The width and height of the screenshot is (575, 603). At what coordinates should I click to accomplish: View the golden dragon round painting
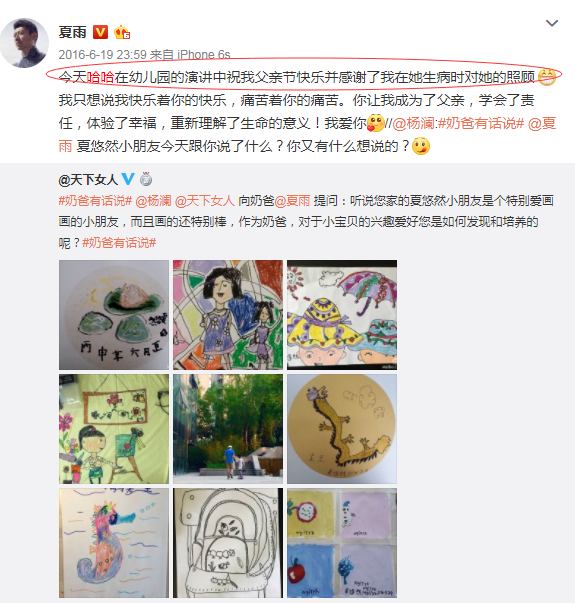[342, 429]
